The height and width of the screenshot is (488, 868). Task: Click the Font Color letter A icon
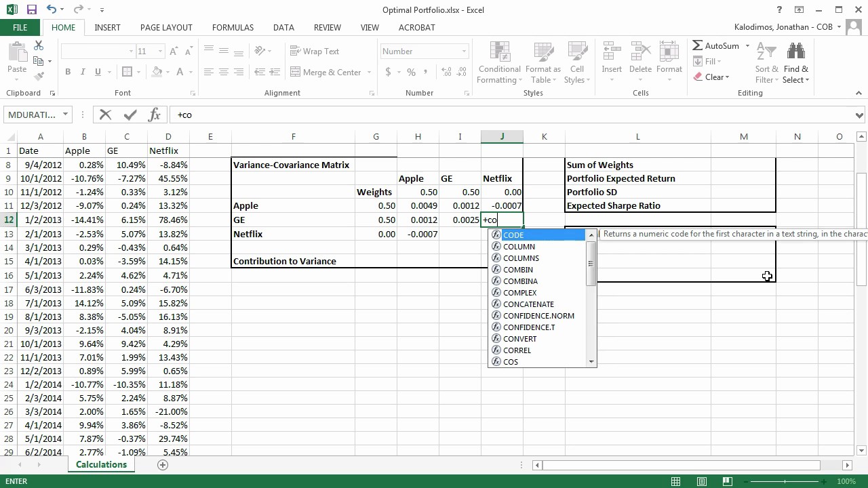(180, 72)
